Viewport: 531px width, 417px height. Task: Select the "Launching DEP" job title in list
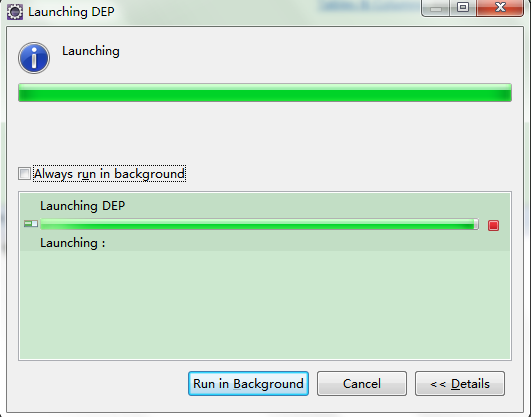[x=83, y=206]
